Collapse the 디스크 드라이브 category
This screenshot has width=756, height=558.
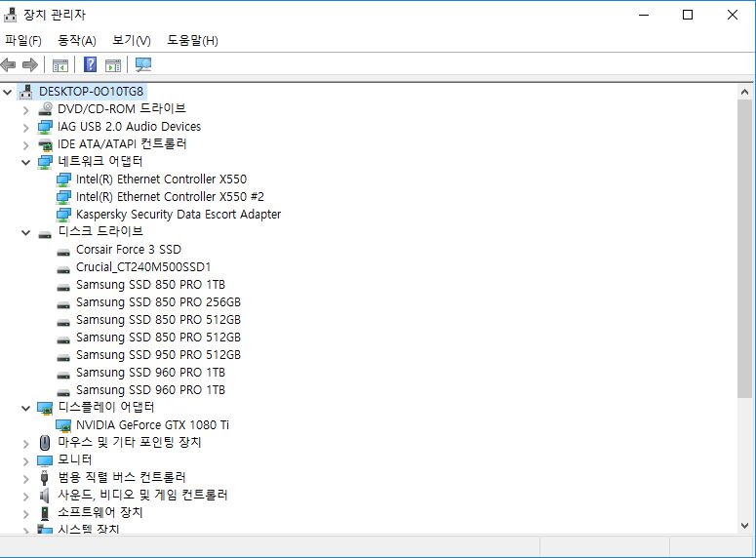(26, 232)
